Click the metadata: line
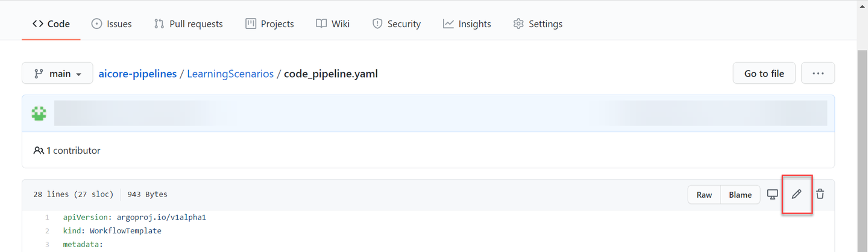 coord(83,244)
